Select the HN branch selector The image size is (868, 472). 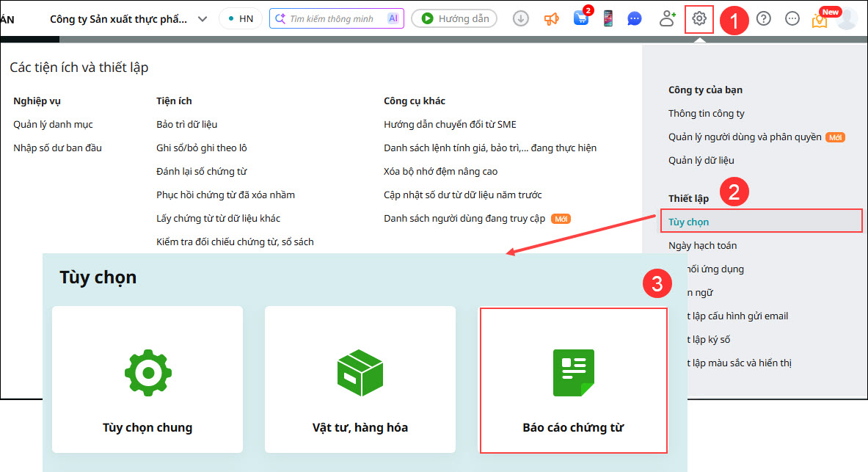241,18
